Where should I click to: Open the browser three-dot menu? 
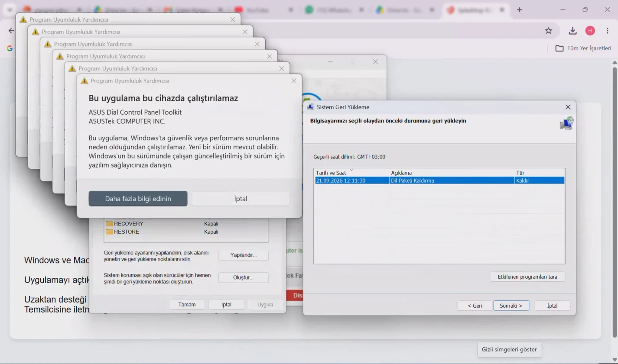607,31
